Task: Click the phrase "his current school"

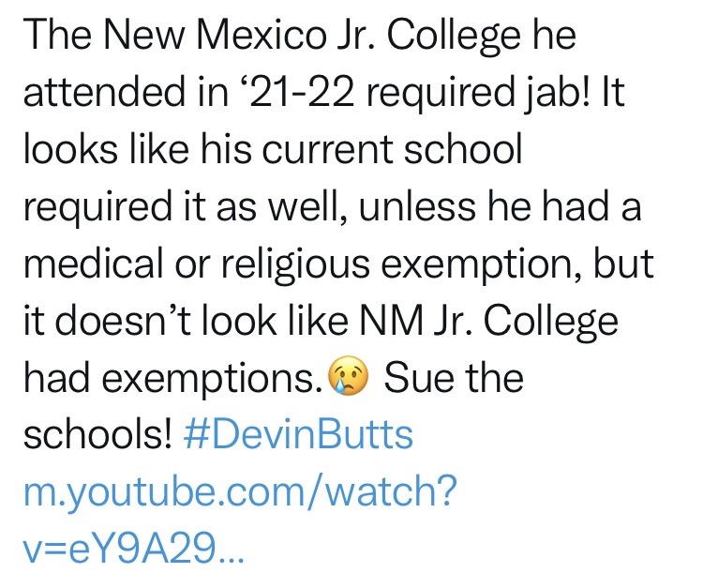Action: [x=362, y=149]
